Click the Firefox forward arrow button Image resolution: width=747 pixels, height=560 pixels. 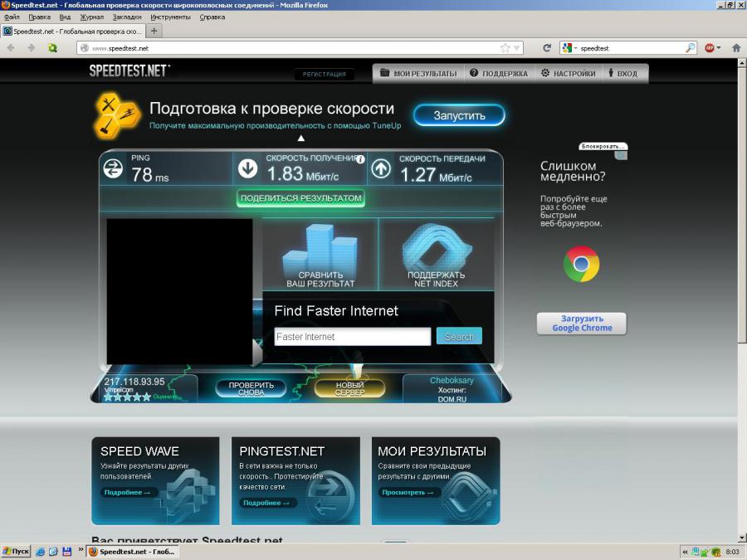[x=31, y=47]
